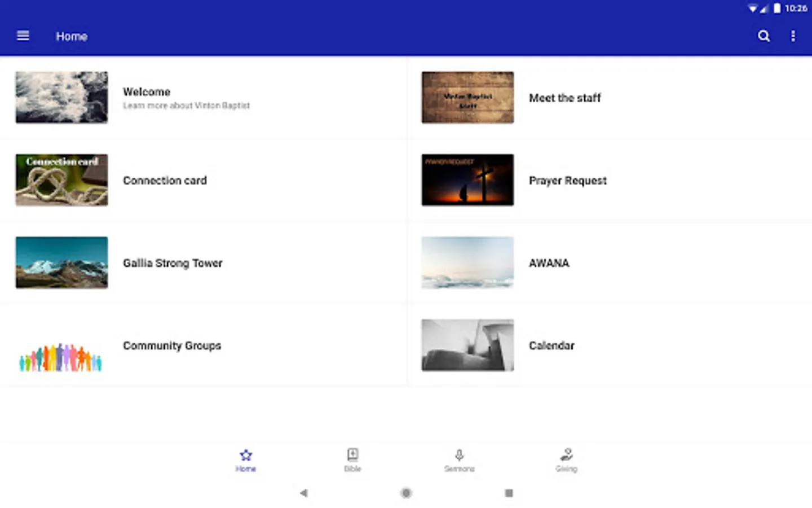Open the overflow menu icon
The width and height of the screenshot is (812, 508).
click(x=793, y=36)
